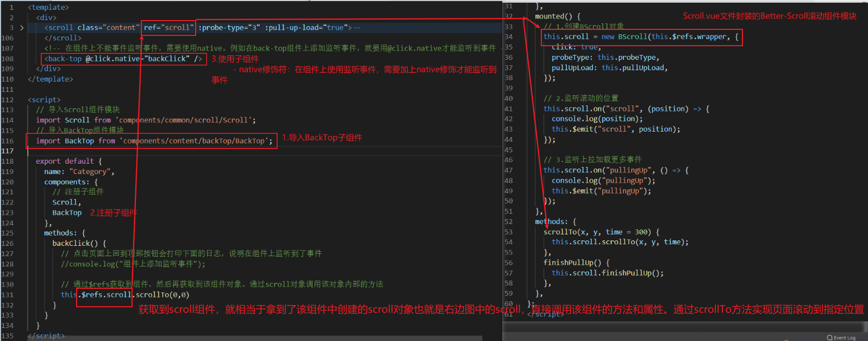Click the right editor's horizontal scrollbar

tap(683, 327)
